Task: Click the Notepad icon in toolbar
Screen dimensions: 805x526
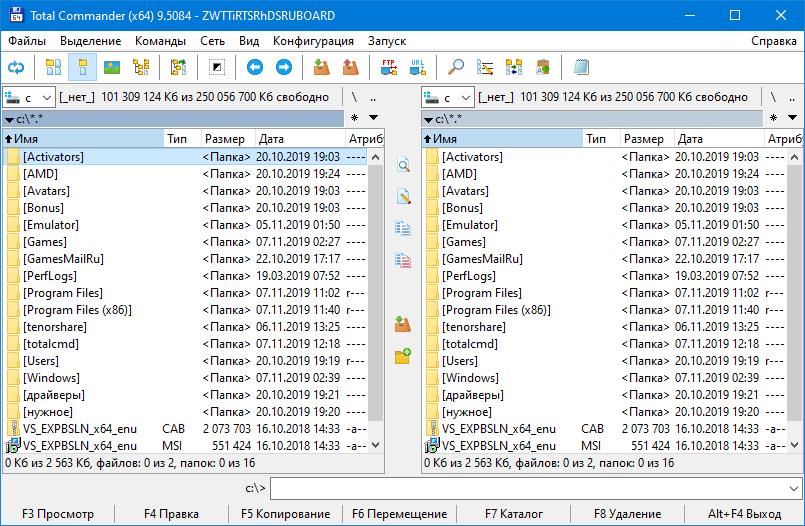Action: click(582, 68)
